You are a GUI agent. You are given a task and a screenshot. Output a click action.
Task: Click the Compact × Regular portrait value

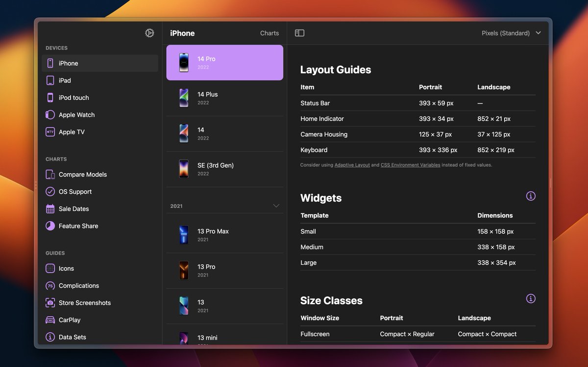(x=407, y=334)
